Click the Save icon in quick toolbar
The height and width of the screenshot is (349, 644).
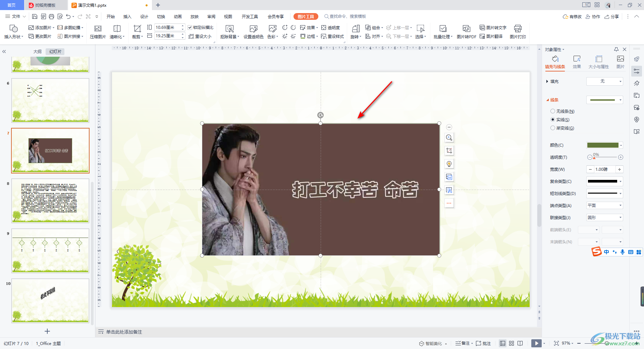(x=35, y=16)
